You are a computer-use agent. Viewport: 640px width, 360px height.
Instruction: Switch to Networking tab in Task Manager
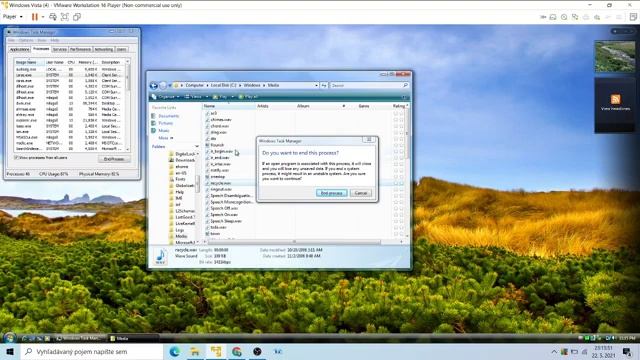point(104,49)
